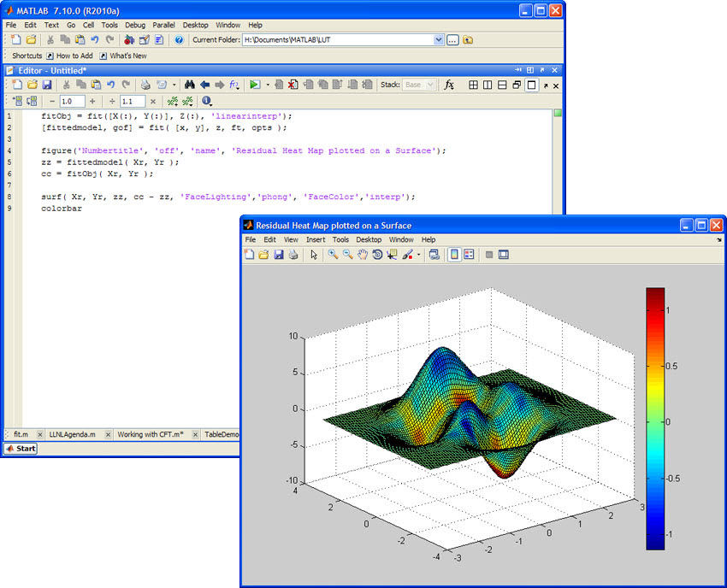Select the Data Cursor tool

(393, 255)
